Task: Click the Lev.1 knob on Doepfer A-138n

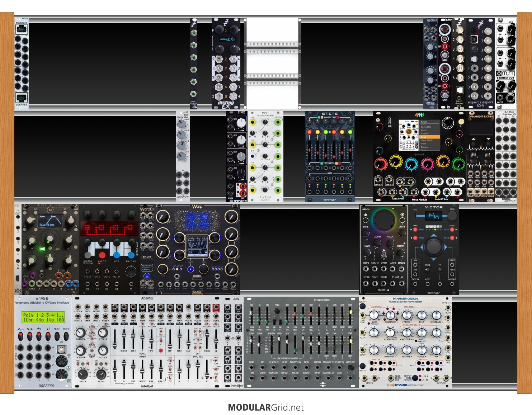Action: point(181,124)
